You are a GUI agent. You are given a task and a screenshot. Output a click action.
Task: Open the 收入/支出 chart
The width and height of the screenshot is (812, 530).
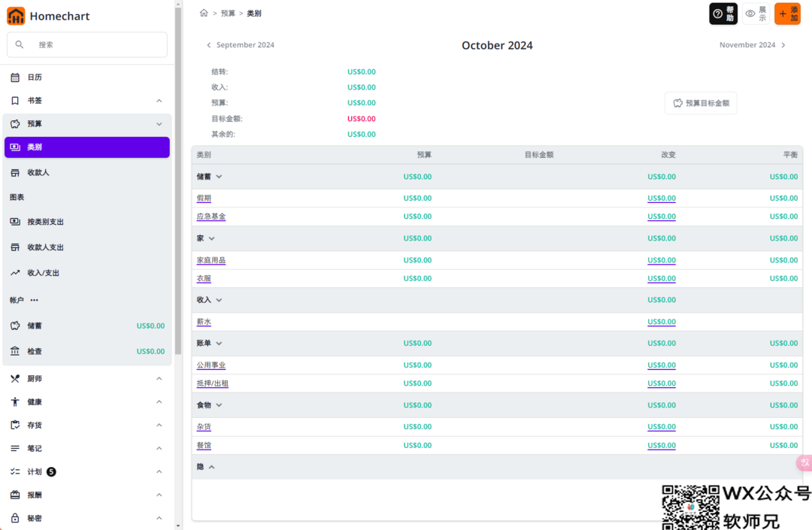(x=87, y=273)
